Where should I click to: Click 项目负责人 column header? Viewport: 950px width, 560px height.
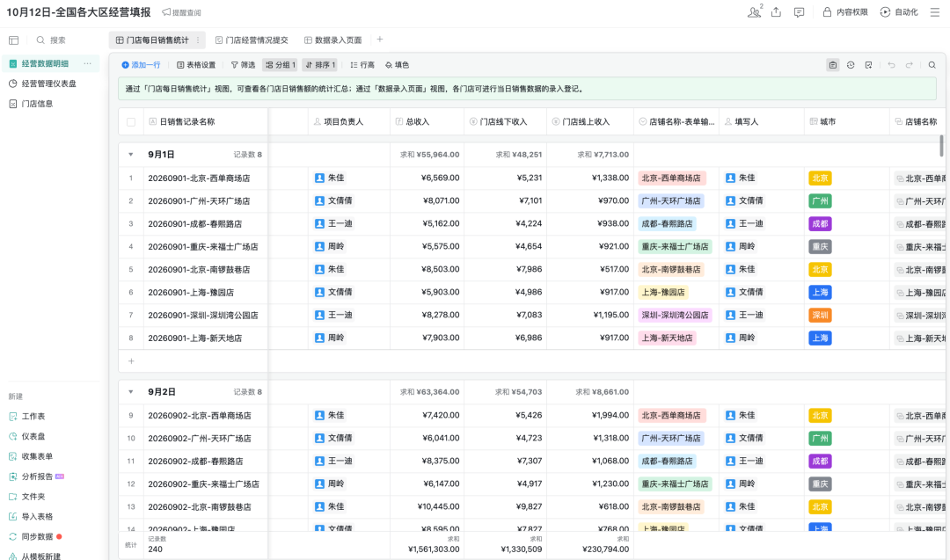349,121
